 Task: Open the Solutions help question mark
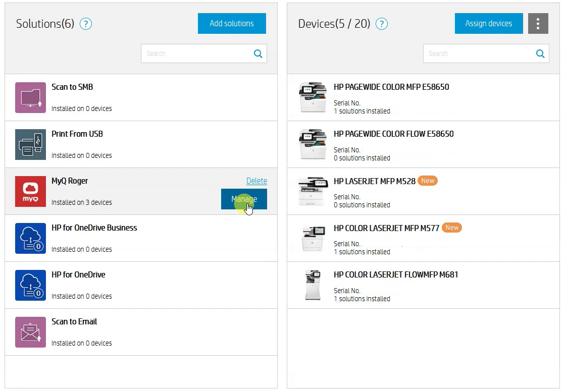(x=85, y=24)
